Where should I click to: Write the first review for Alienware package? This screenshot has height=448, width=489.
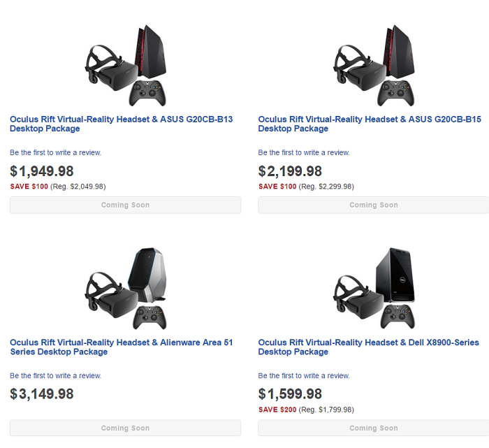pos(55,376)
